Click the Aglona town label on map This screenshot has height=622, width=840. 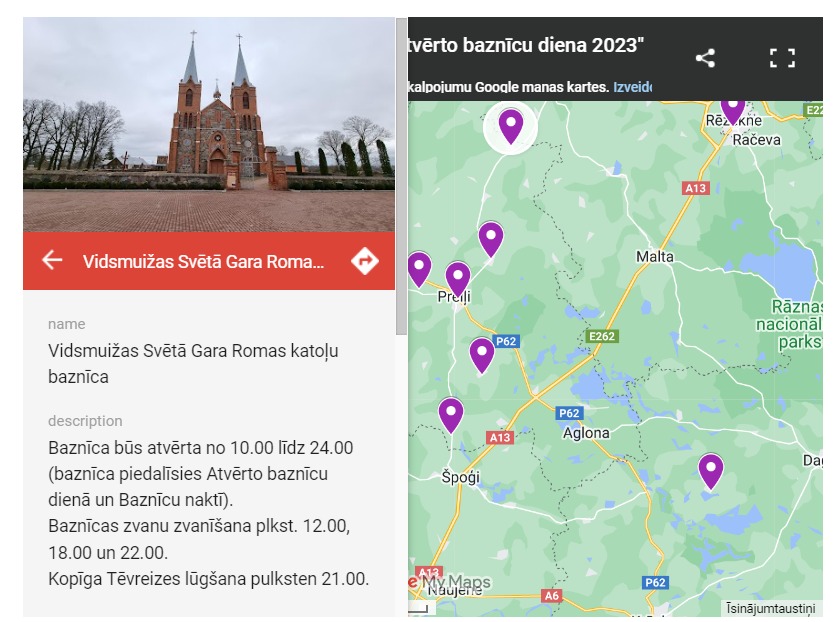[586, 433]
